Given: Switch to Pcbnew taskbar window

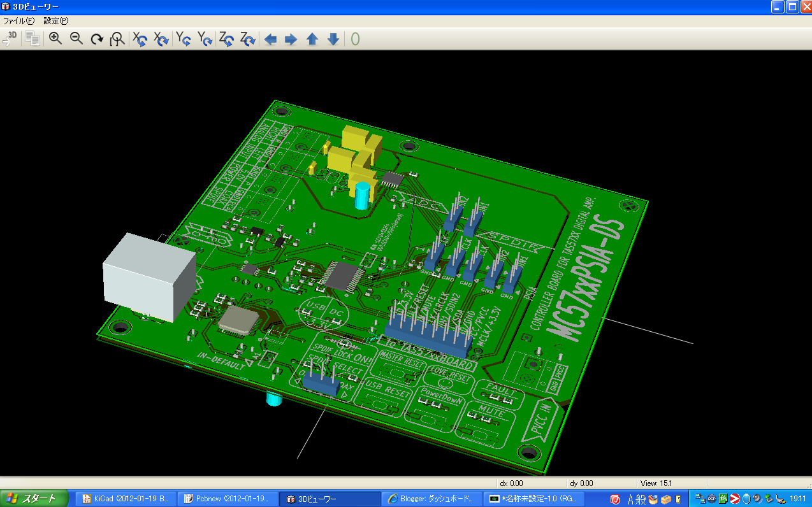Looking at the screenshot, I should 228,499.
